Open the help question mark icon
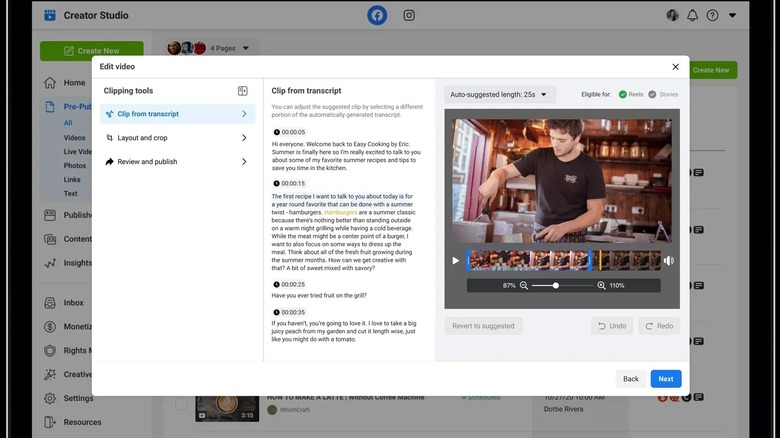 tap(712, 15)
